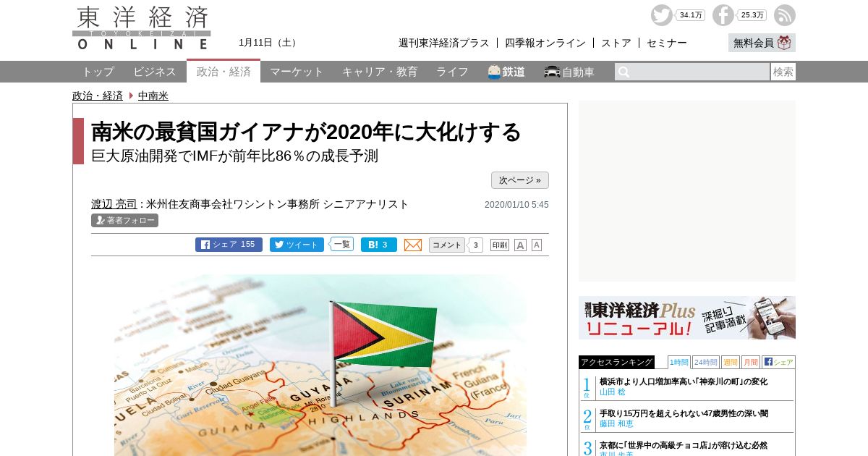Open the Toyo Keizai Online logo homepage
The height and width of the screenshot is (456, 868).
point(142,28)
